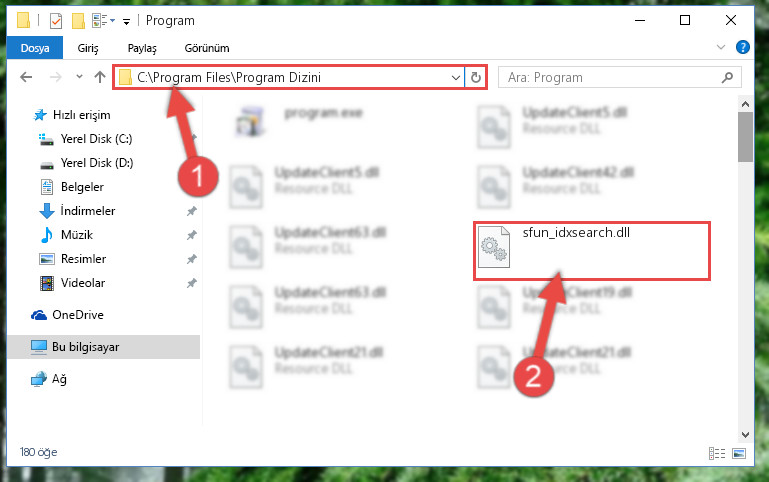The image size is (769, 482).
Task: Open the Help question mark icon
Action: (743, 47)
